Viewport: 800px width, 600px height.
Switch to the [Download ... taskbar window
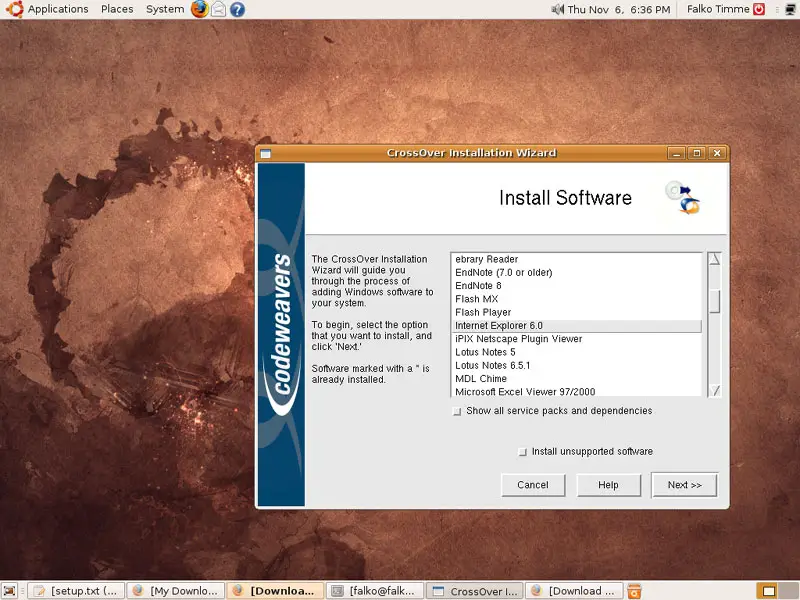tap(574, 591)
